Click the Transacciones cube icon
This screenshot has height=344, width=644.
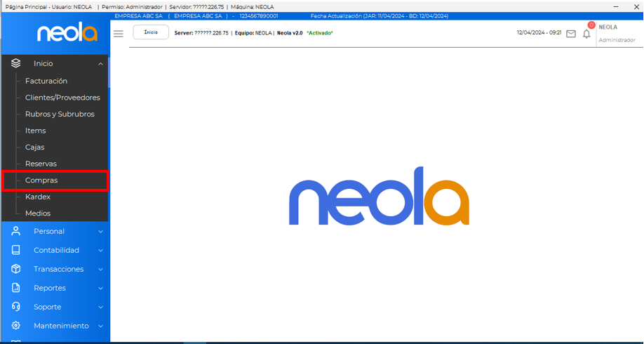pos(16,269)
